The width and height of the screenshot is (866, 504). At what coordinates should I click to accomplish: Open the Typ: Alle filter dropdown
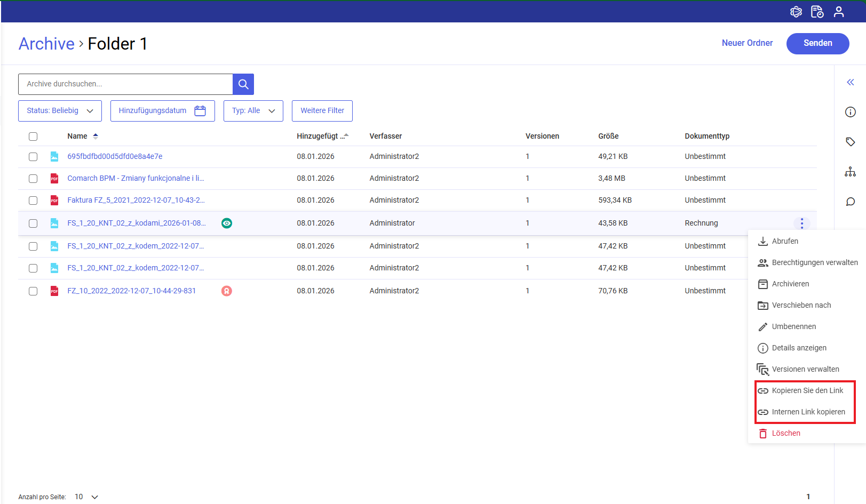click(x=253, y=111)
